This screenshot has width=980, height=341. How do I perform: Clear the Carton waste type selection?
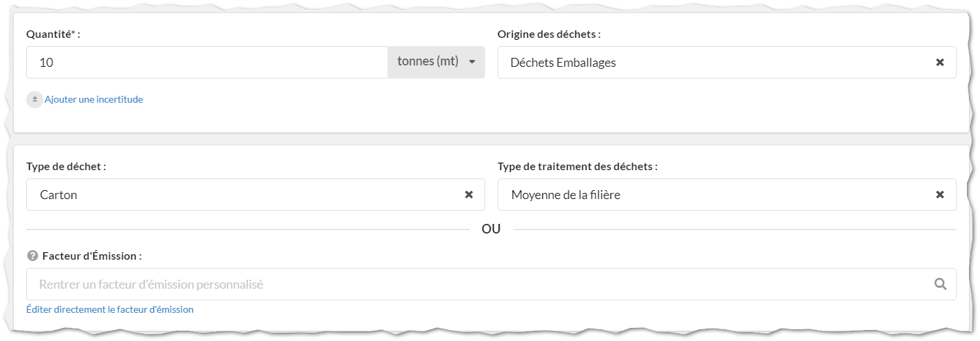click(469, 195)
